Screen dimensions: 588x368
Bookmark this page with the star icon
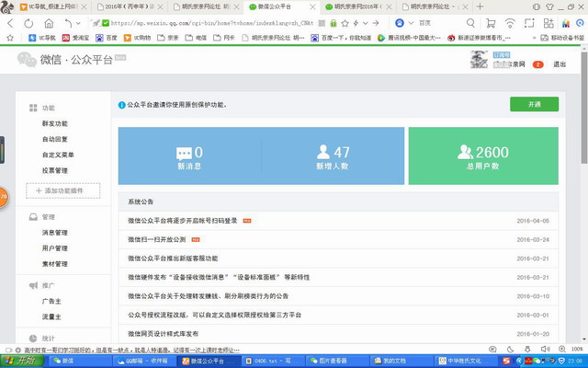345,23
